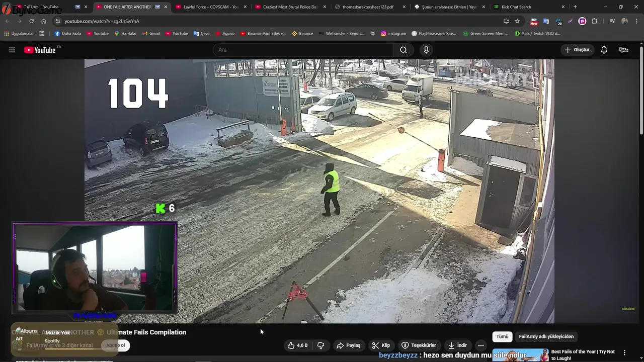Share the video via Paylaş
The height and width of the screenshot is (362, 644).
pos(349,345)
